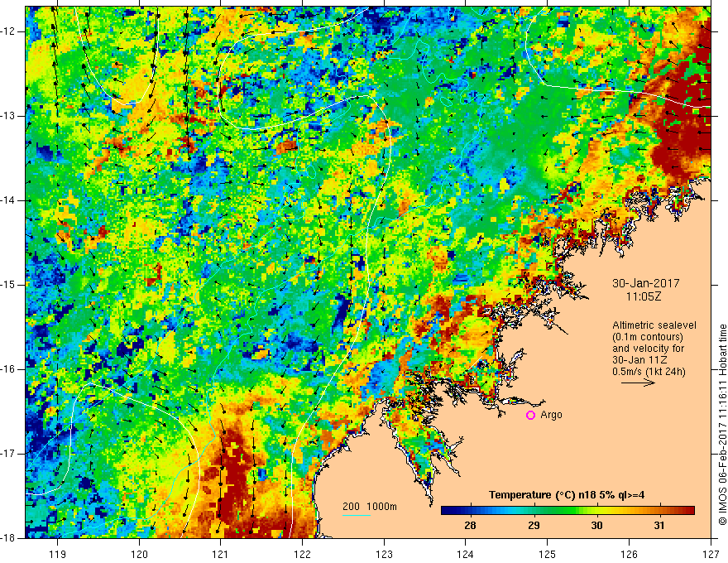
Task: Click the '(0.1m contours)' legend line
Action: (648, 337)
